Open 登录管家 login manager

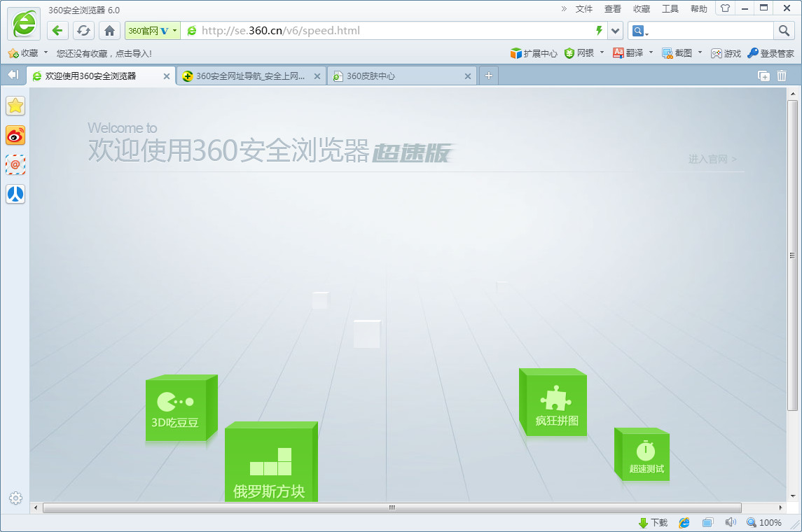[x=770, y=53]
